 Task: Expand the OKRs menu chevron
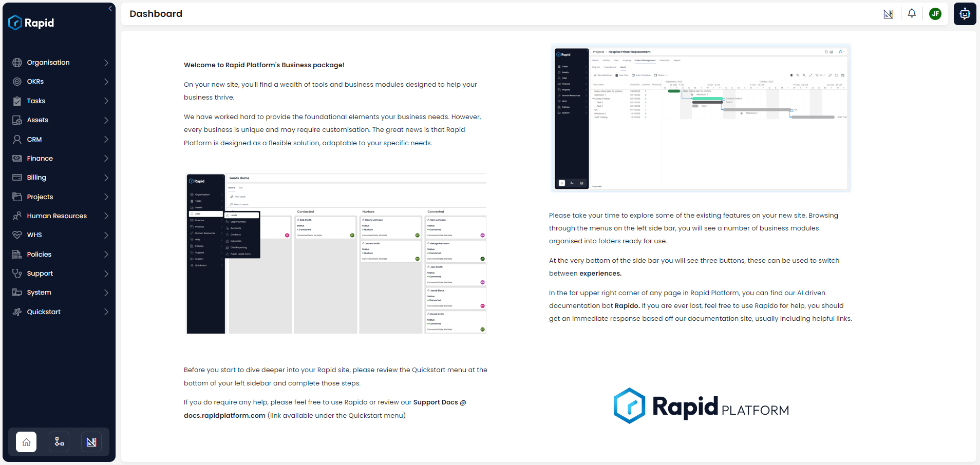[106, 82]
